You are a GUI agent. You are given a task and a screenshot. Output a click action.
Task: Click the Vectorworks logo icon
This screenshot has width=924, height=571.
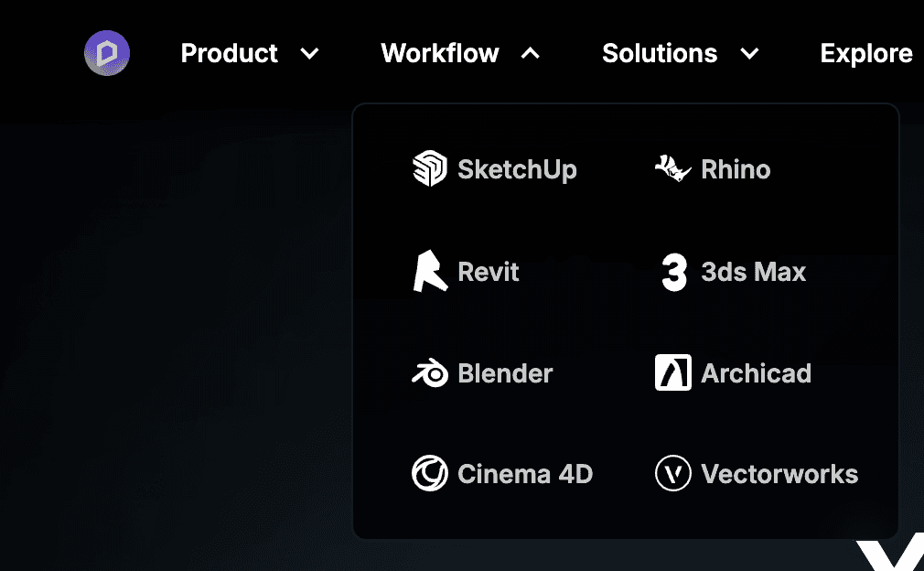click(673, 473)
